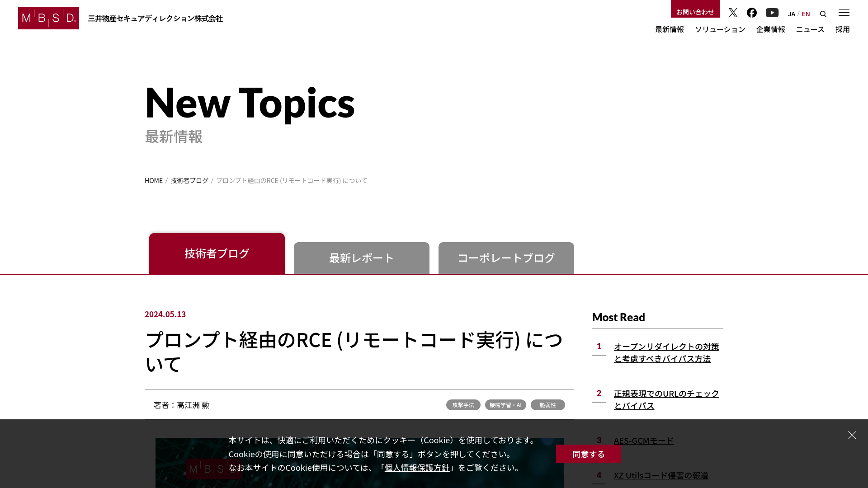Open the YouTube social icon
The width and height of the screenshot is (868, 488).
pos(772,13)
